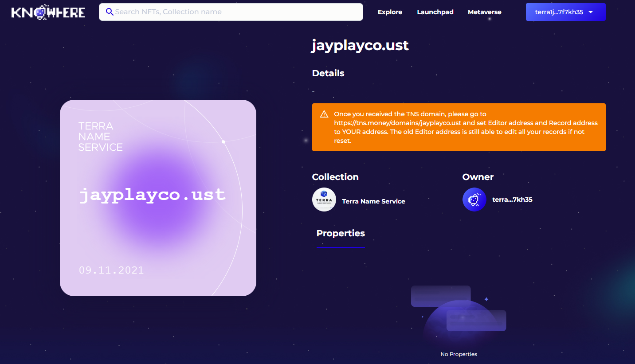Screen dimensions: 635x364
Task: Open the terra1j...7f7kh35 wallet dropdown
Action: 565,12
